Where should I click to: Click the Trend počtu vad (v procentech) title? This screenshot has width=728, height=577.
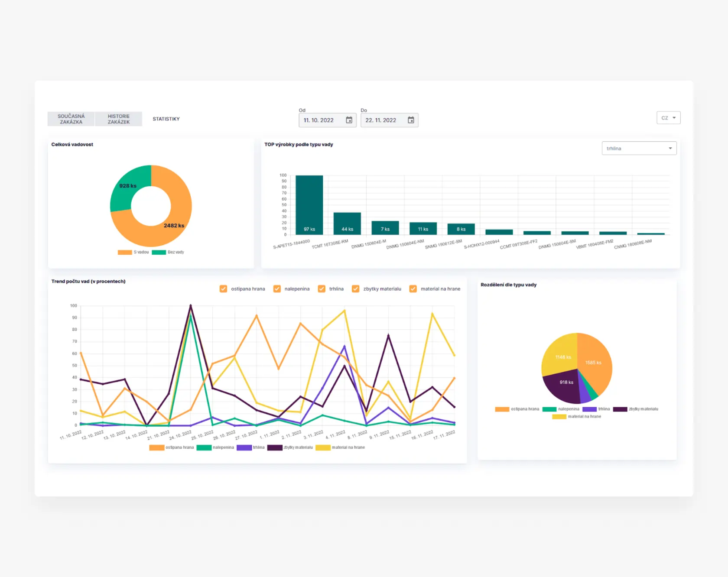[88, 282]
